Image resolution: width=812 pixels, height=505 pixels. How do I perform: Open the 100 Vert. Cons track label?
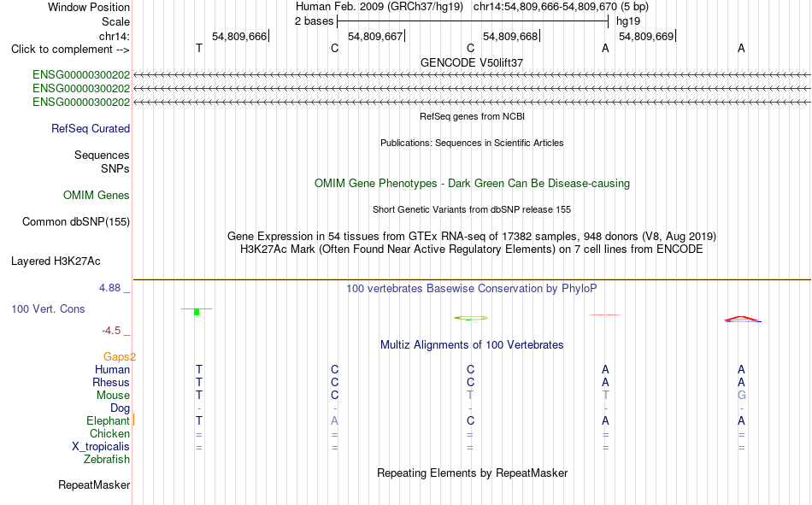click(48, 309)
